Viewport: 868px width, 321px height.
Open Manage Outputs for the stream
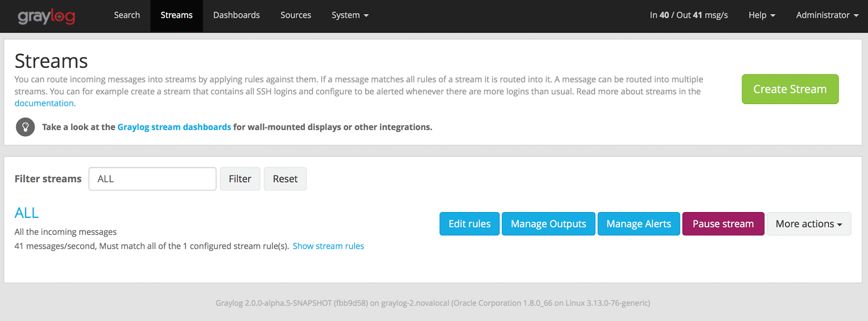(548, 224)
